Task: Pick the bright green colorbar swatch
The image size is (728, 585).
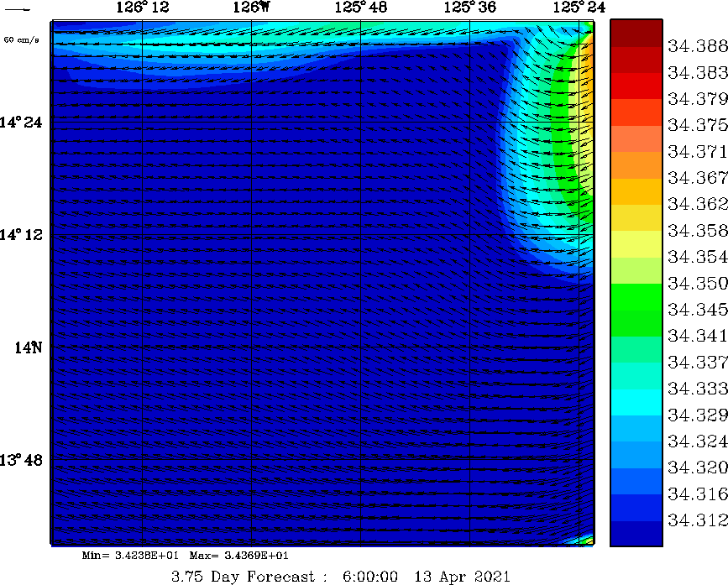Action: pyautogui.click(x=636, y=296)
